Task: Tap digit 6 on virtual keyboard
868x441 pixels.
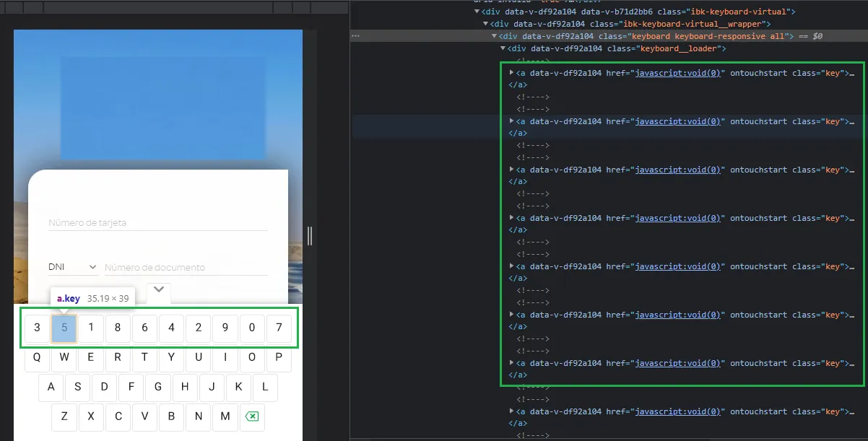Action: 144,328
